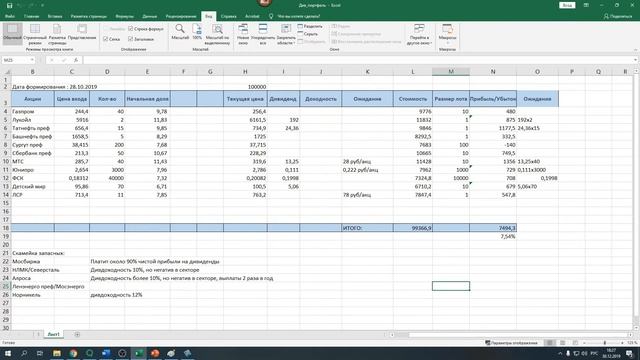Viewport: 640px width, 360px height.
Task: Select the Лукойл cell
Action: (33, 120)
